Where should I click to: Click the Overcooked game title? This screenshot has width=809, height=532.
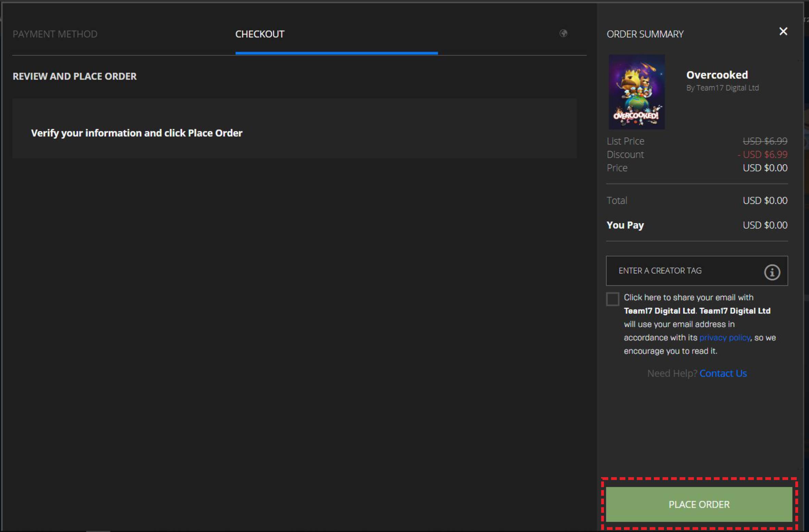pyautogui.click(x=717, y=75)
